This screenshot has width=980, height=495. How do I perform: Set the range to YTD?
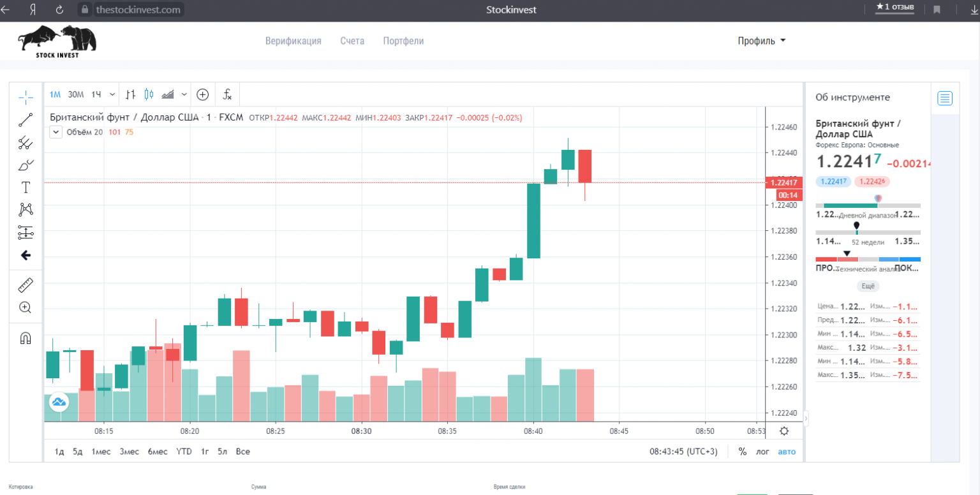click(x=184, y=452)
